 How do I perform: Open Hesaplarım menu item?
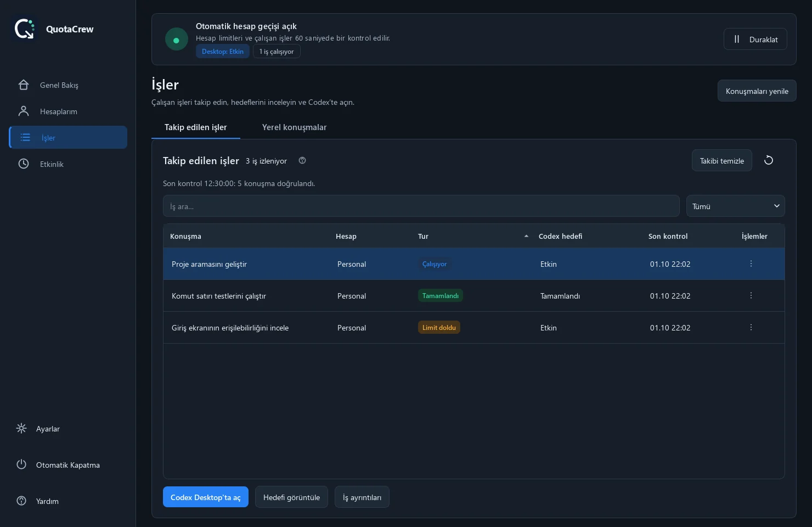pos(68,111)
